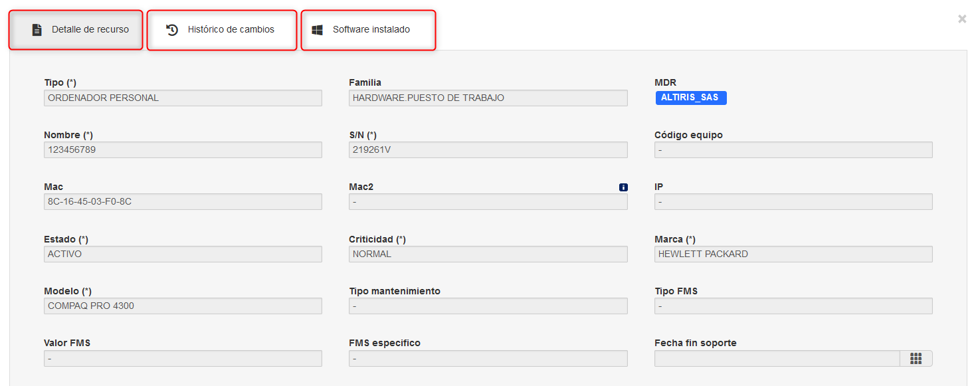980x386 pixels.
Task: Click the Tipo field showing ORDENADOR PERSONAL
Action: pos(183,98)
